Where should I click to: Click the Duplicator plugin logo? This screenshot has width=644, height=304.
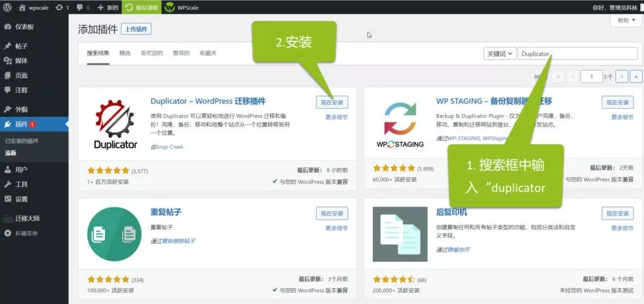tap(115, 123)
